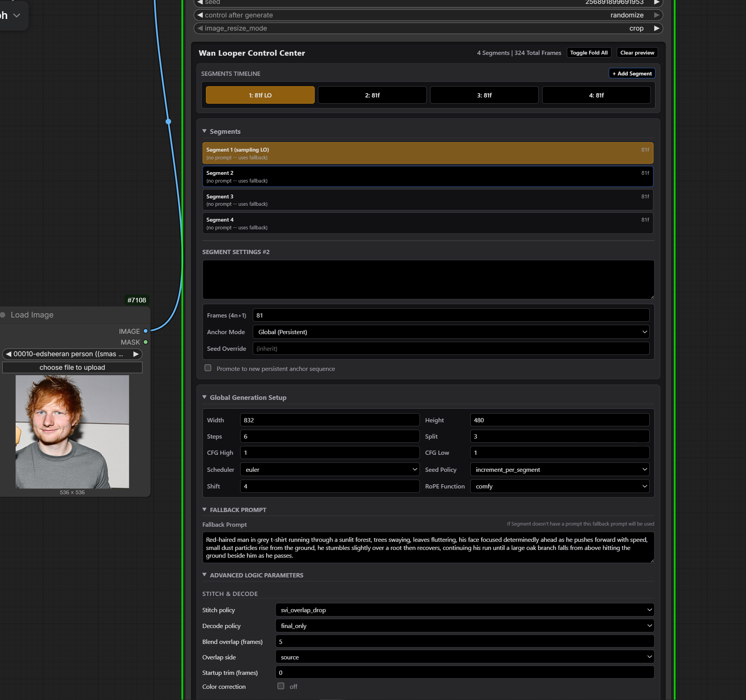Click left arrow on image_resize_mode widget
The height and width of the screenshot is (700, 746).
click(x=200, y=28)
